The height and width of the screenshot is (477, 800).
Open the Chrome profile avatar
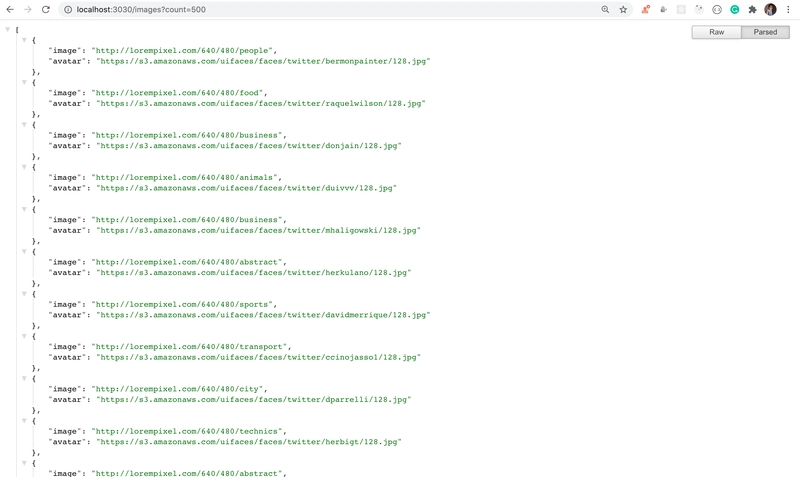[770, 9]
